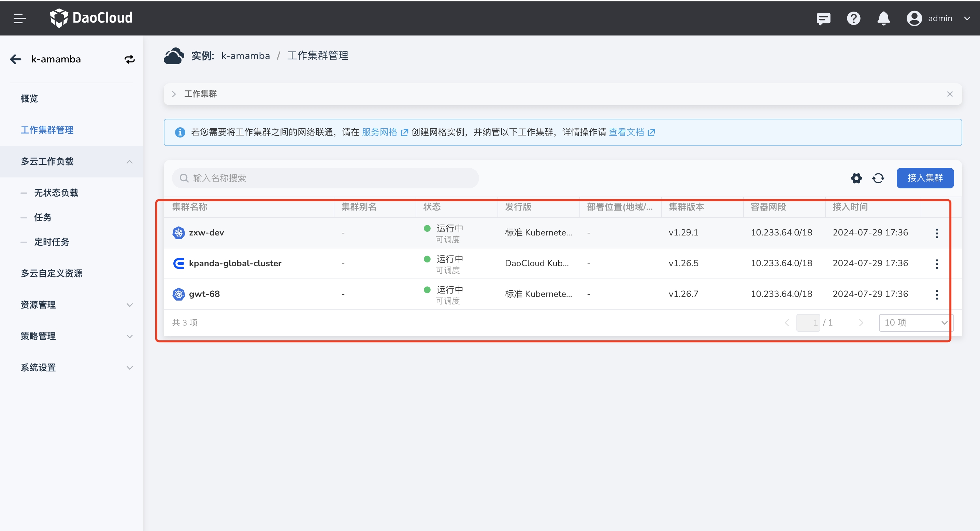The width and height of the screenshot is (980, 531).
Task: Click the 接入集群 button
Action: coord(924,178)
